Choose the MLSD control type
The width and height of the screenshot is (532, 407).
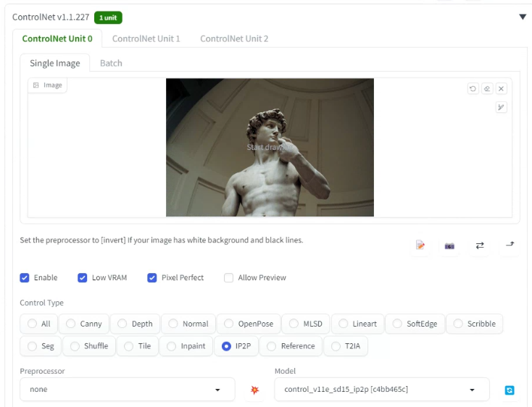305,324
